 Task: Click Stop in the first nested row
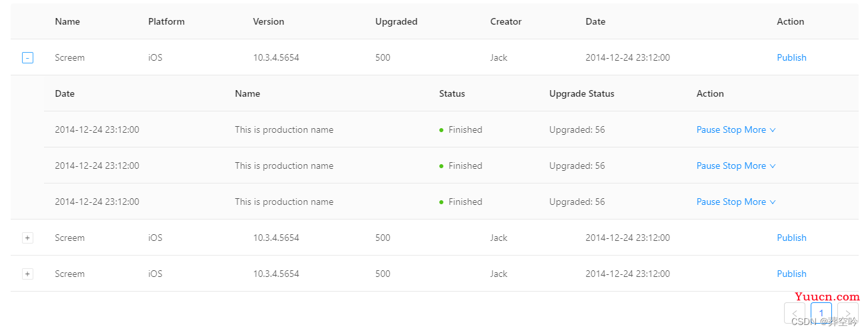pyautogui.click(x=732, y=130)
